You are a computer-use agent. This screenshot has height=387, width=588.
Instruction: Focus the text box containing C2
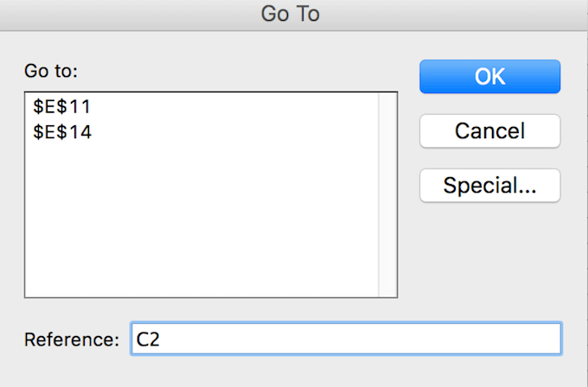[x=346, y=339]
